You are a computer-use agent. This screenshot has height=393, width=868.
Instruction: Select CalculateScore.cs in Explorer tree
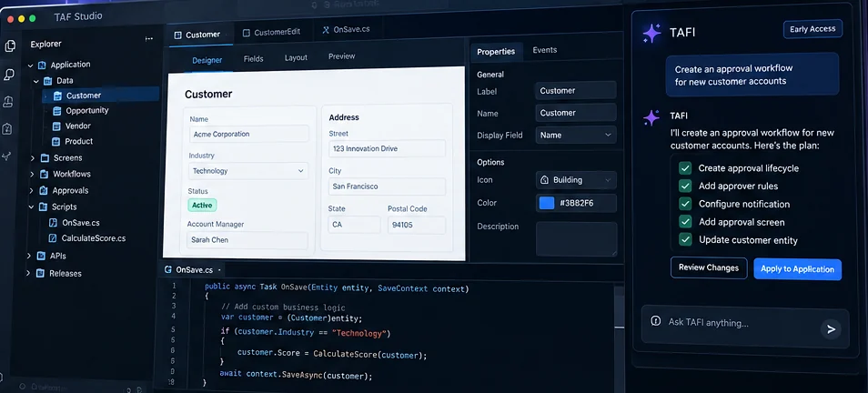coord(93,238)
